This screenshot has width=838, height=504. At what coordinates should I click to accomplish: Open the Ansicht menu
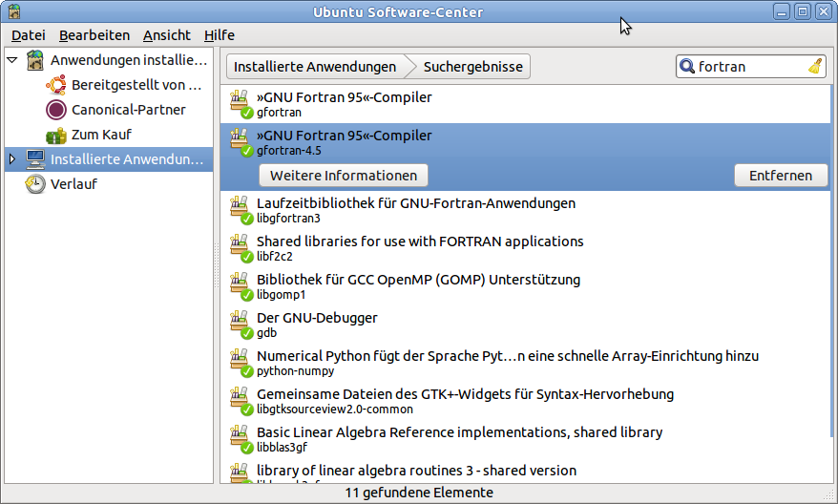[x=167, y=35]
